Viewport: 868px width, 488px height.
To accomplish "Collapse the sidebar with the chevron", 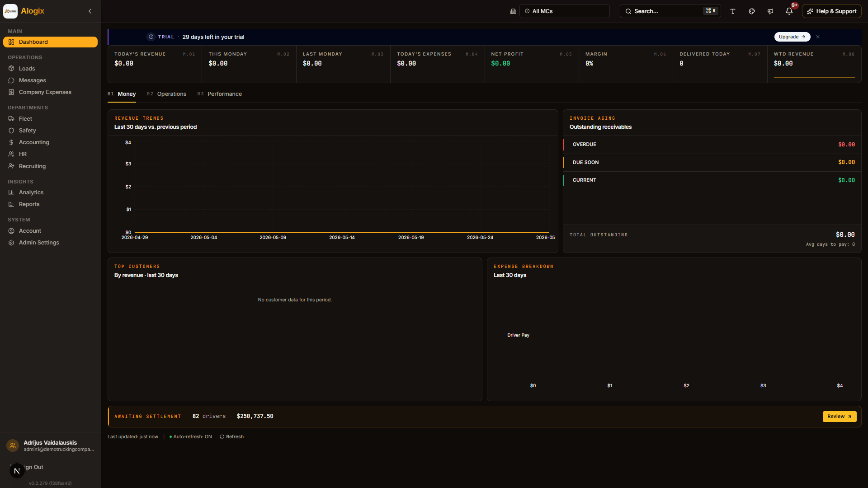I will [90, 11].
